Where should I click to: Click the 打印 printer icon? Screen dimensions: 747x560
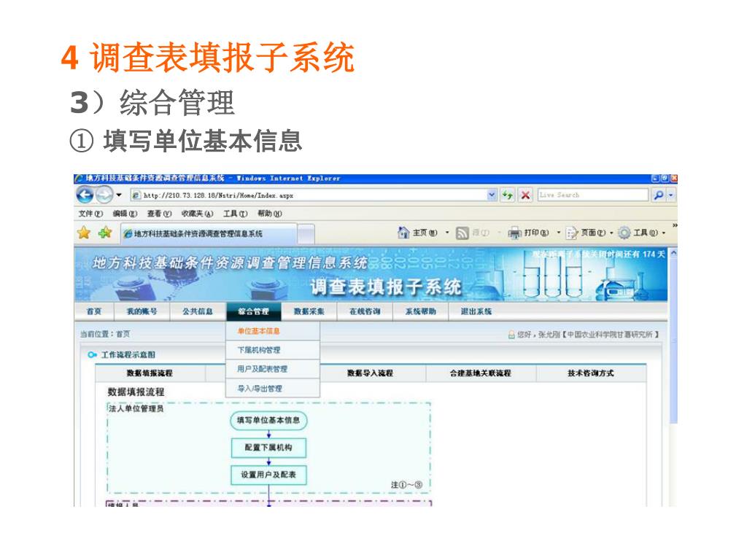point(515,233)
